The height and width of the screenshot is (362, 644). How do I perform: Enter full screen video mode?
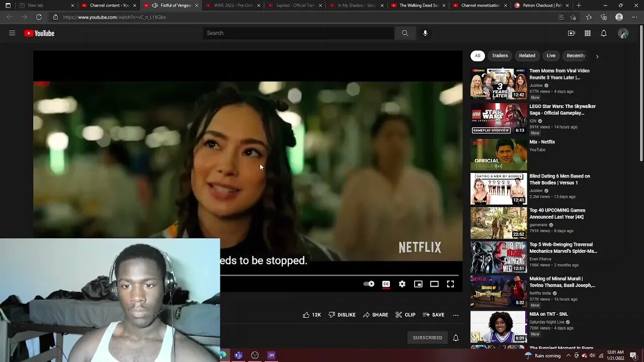click(450, 284)
